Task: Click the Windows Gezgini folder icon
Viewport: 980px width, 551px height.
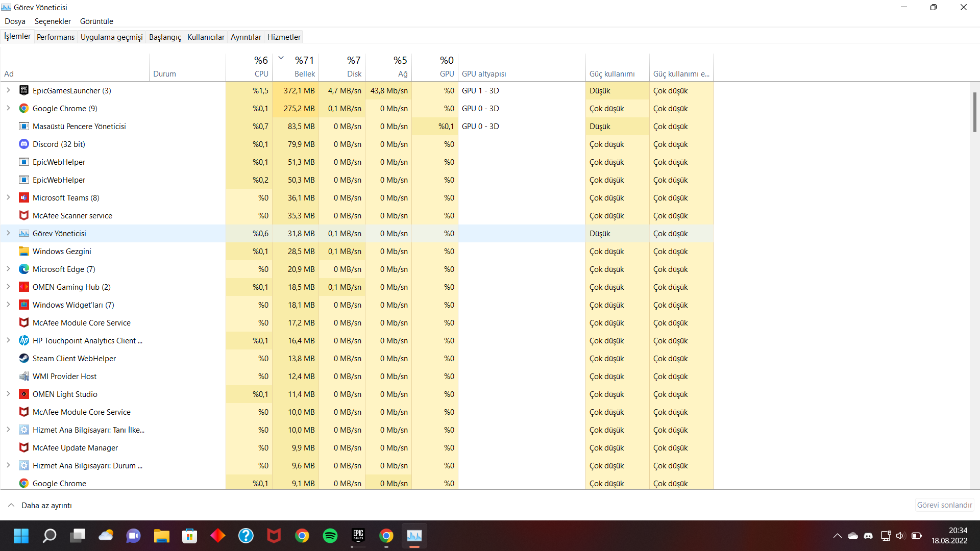Action: (x=23, y=251)
